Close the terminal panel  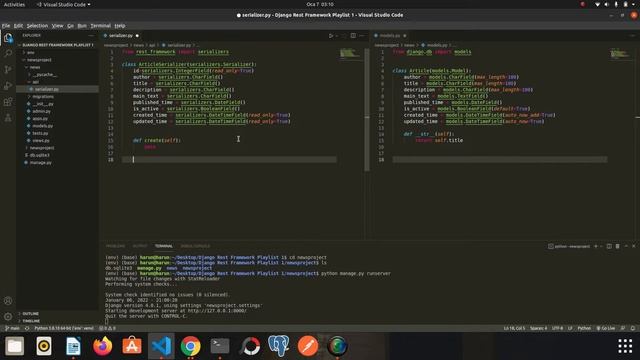click(x=634, y=246)
